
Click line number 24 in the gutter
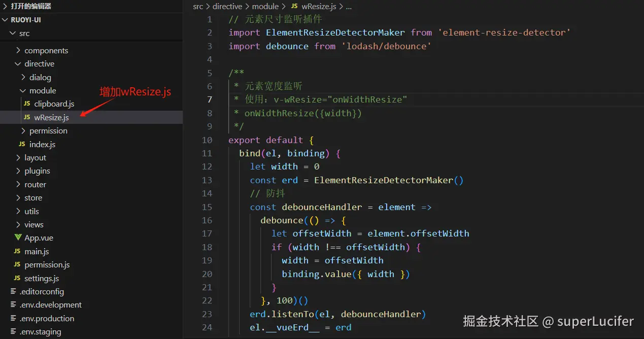click(x=207, y=327)
